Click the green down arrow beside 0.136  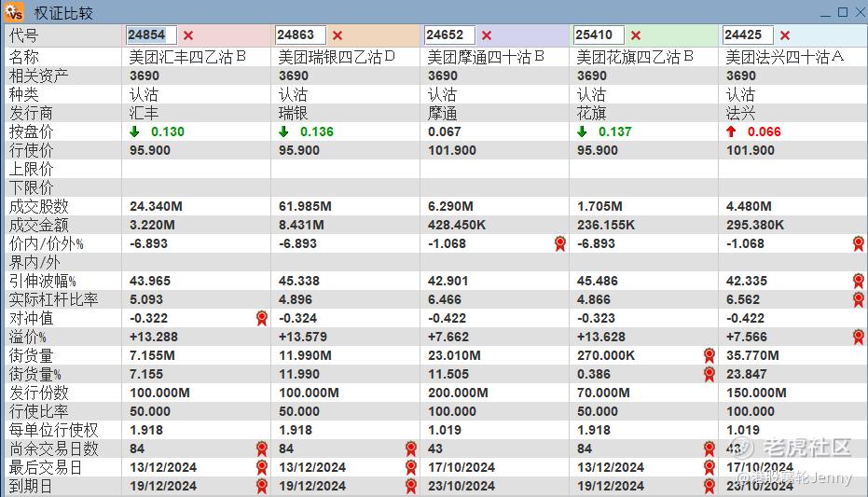283,131
